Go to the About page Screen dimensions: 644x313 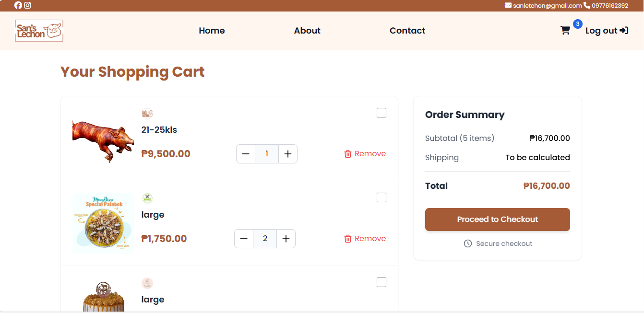pos(307,30)
